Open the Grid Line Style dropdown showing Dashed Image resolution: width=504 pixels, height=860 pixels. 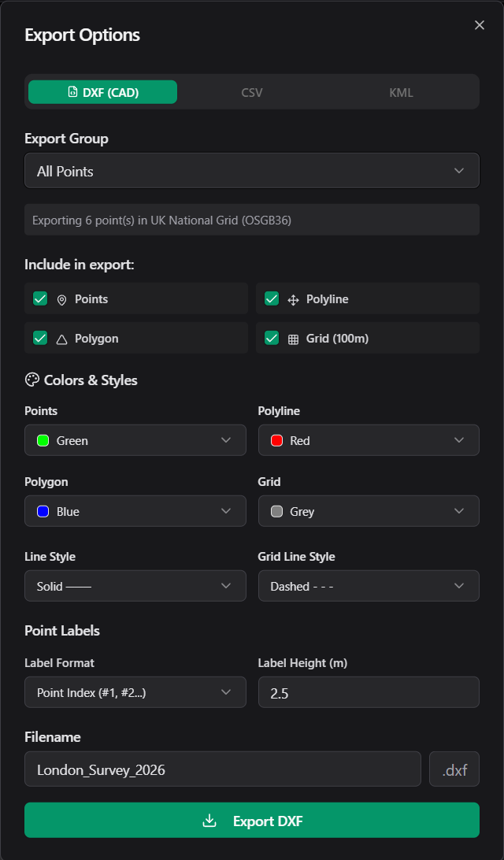[369, 586]
